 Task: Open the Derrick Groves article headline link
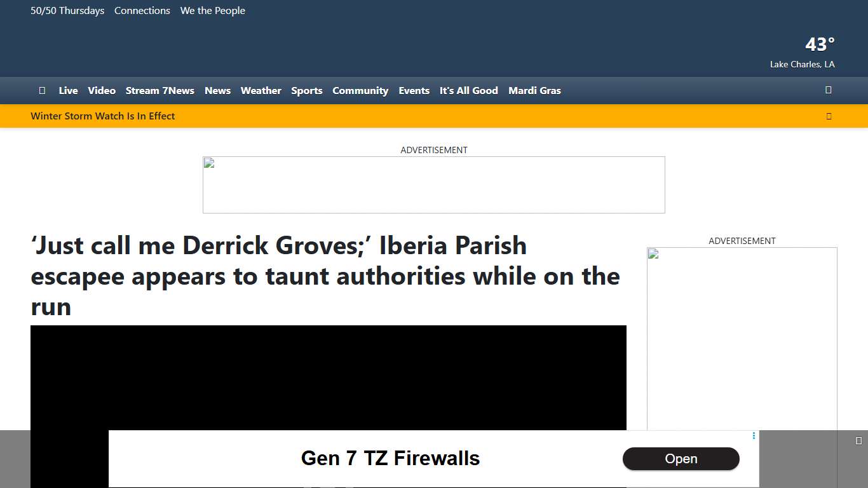pos(325,276)
